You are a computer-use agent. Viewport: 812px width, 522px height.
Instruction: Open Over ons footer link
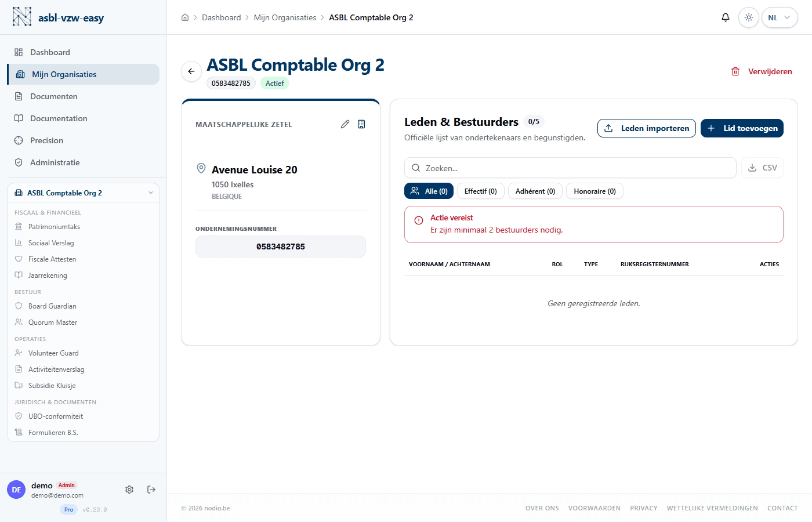(542, 508)
